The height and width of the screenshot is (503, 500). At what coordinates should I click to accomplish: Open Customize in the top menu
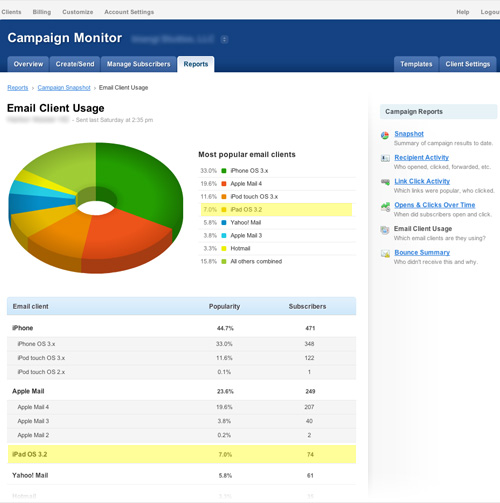click(78, 12)
